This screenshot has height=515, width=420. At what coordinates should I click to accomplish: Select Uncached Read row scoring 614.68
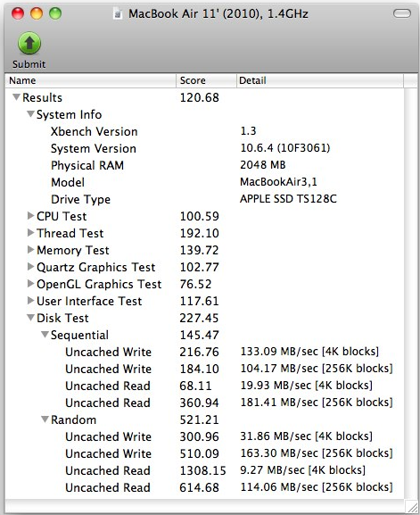point(204,487)
